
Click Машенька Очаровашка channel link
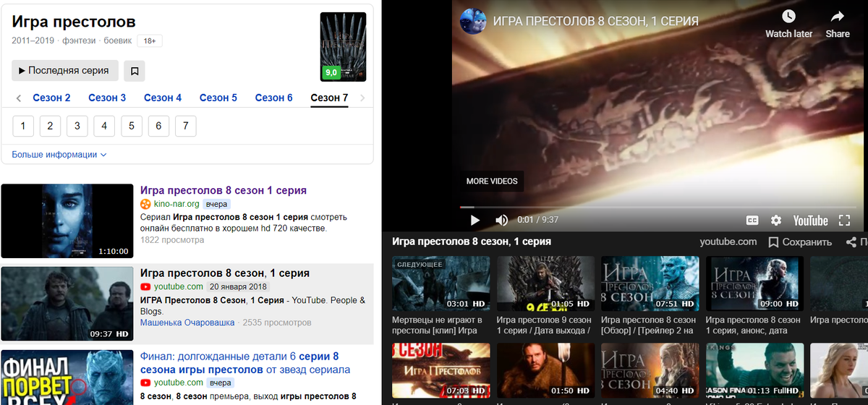(x=187, y=323)
